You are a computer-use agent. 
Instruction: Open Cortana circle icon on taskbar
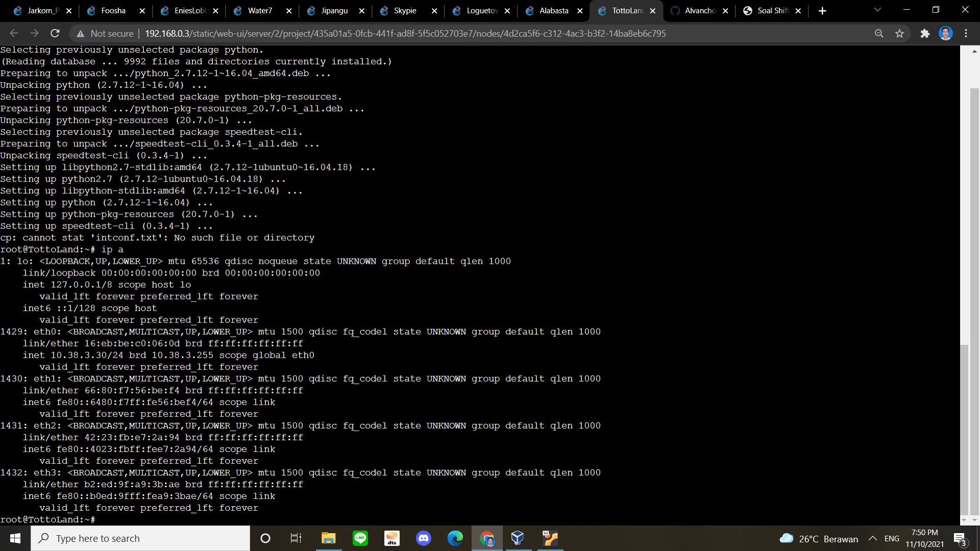265,538
